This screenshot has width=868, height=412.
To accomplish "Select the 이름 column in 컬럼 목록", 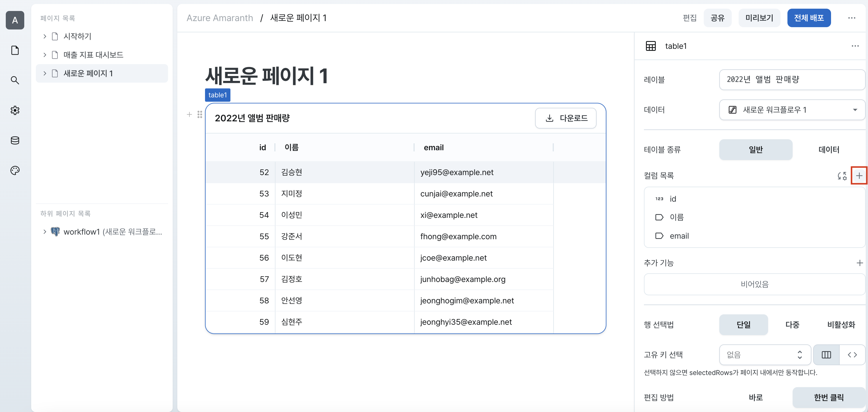I will pyautogui.click(x=754, y=217).
